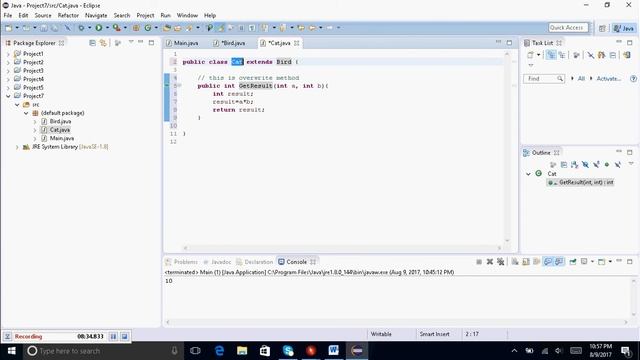Click Remove All Terminated Launches double-X icon
Image resolution: width=640 pixels, height=360 pixels.
[501, 262]
